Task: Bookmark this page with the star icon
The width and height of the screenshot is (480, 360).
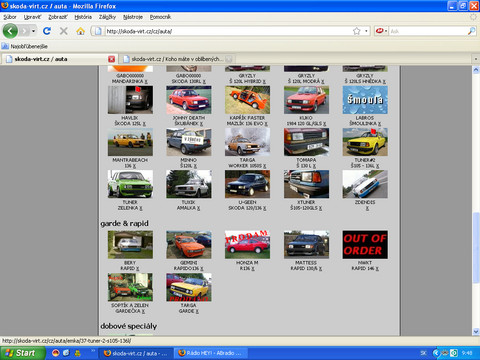Action: (356, 31)
